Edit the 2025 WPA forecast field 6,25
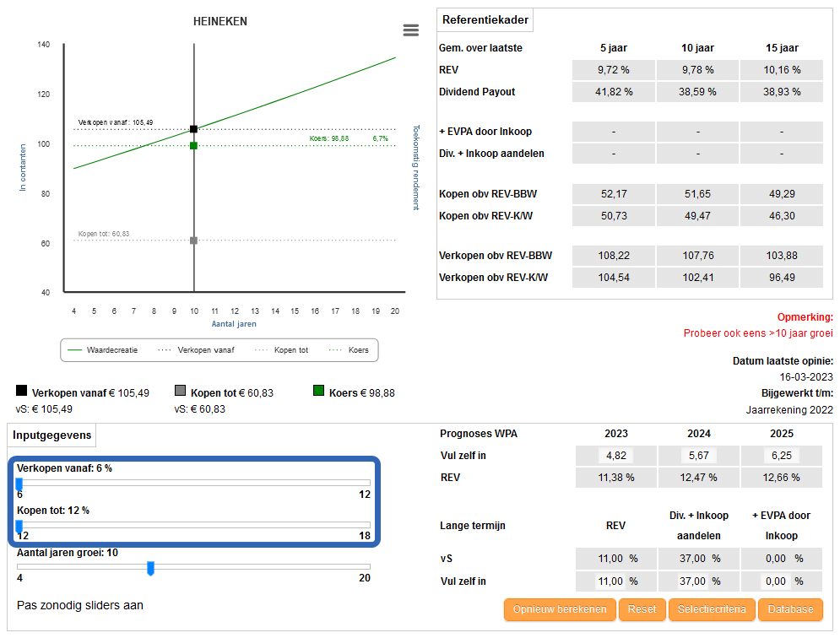Screen dimensions: 840x638 [x=782, y=456]
